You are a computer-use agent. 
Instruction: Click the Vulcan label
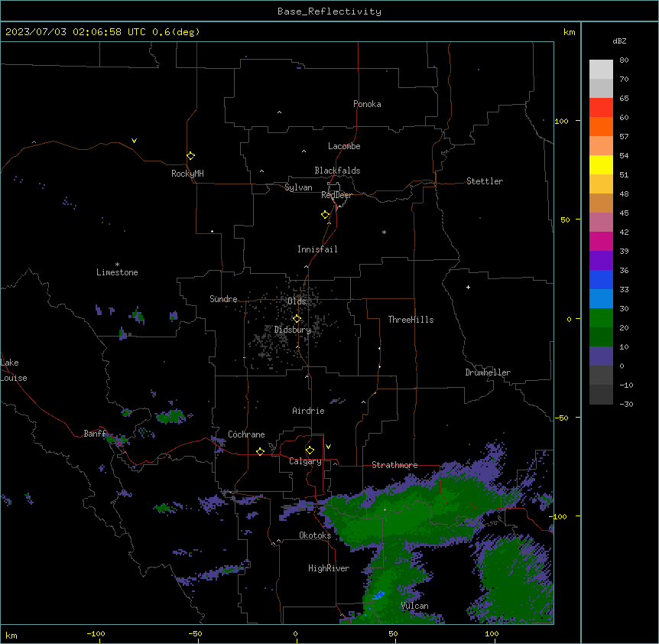[x=414, y=606]
